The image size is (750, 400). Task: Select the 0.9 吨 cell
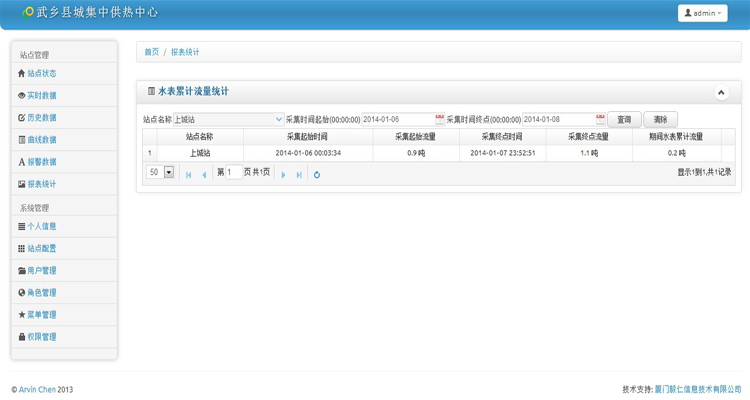click(416, 153)
